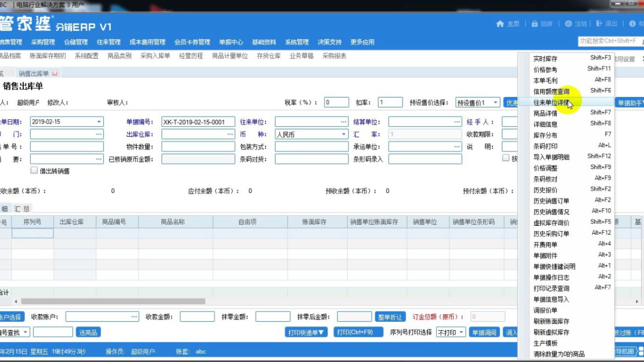Select the first cell under 序列号
Viewport: 644px width, 362px height.
[x=33, y=233]
